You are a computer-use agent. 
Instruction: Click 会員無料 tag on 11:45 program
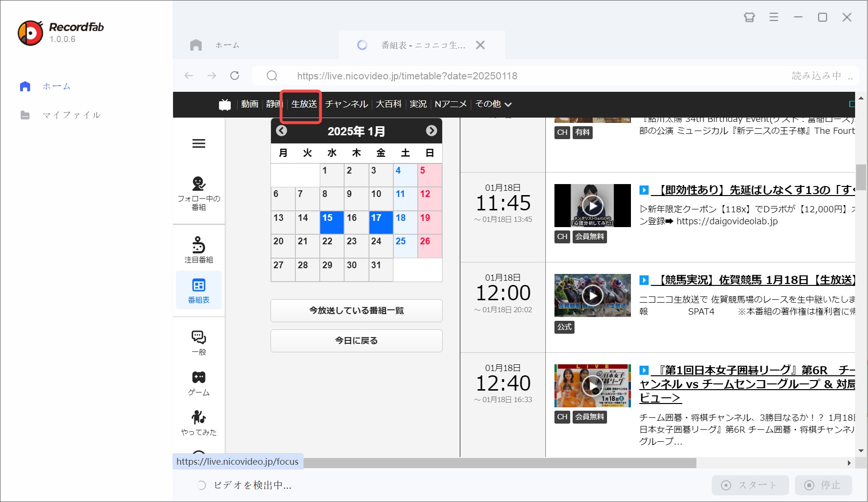589,237
